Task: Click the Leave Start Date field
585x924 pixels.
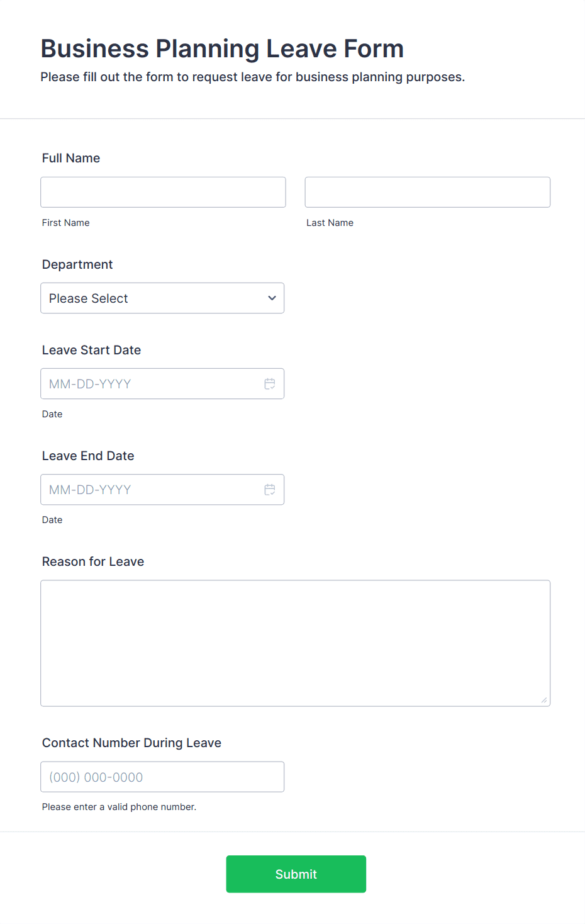Action: pos(162,384)
